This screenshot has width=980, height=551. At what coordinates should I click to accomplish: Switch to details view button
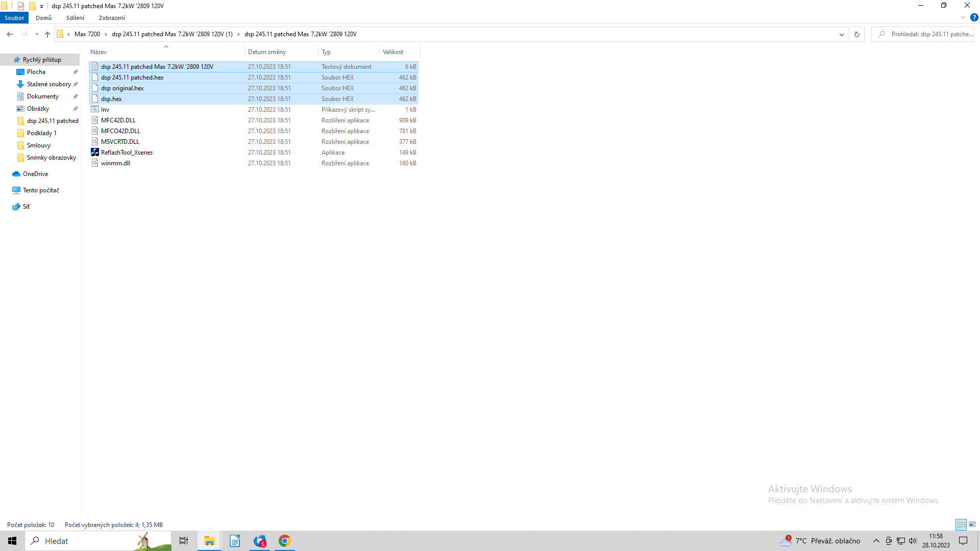[x=961, y=524]
